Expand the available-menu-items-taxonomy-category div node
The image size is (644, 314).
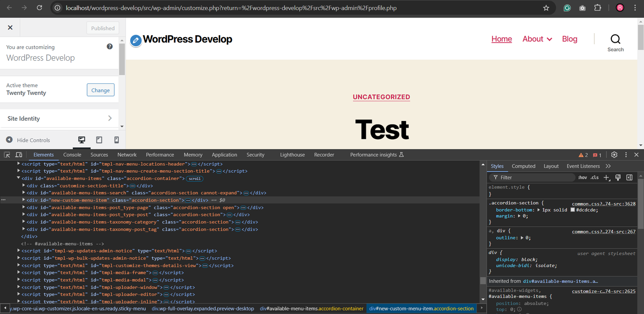24,222
